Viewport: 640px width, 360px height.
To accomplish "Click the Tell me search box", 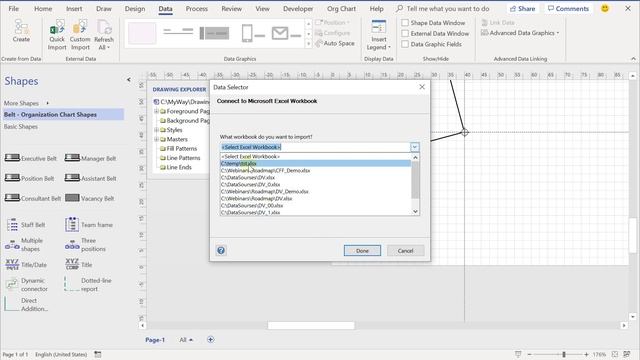I will pos(443,9).
